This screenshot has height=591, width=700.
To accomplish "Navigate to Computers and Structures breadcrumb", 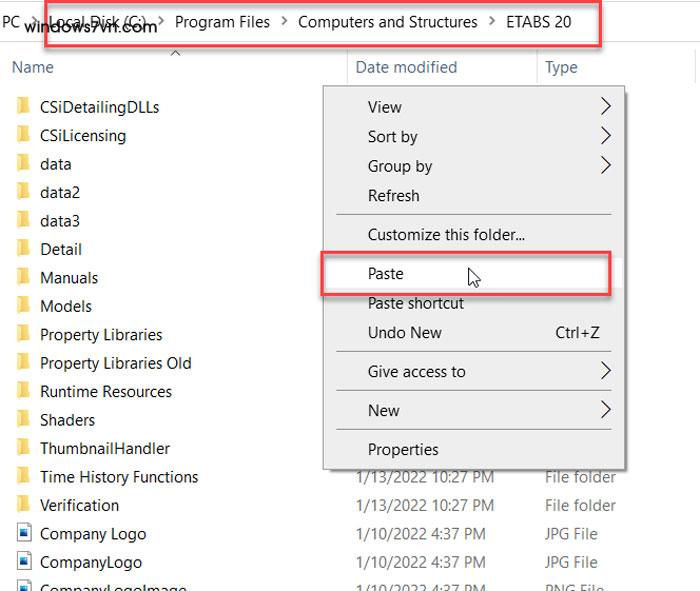I will point(387,21).
